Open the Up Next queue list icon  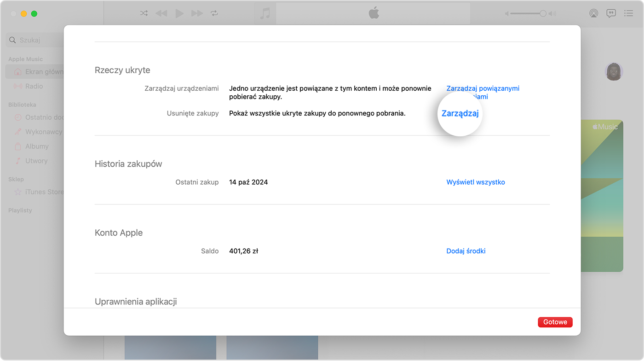tap(628, 13)
